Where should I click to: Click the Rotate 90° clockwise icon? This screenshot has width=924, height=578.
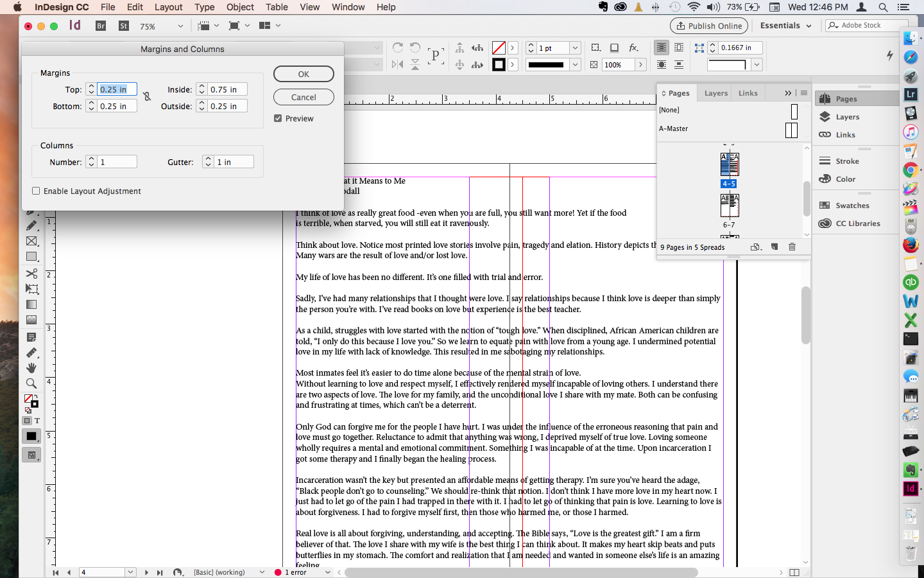[x=398, y=48]
